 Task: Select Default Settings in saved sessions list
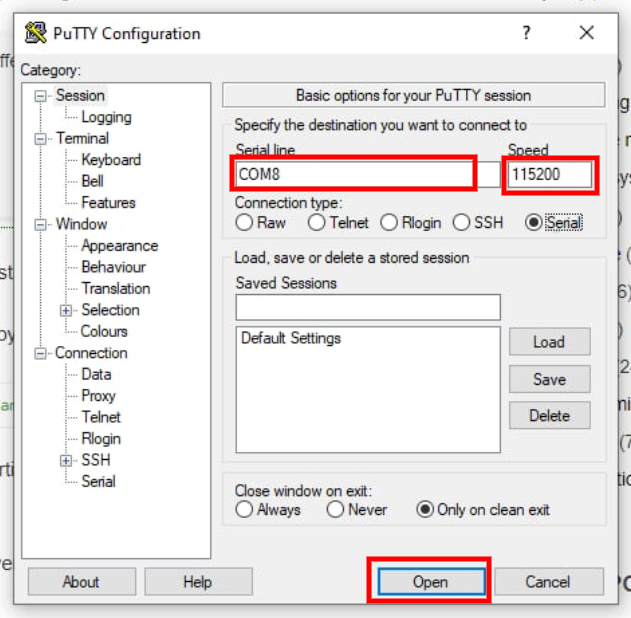[x=291, y=339]
